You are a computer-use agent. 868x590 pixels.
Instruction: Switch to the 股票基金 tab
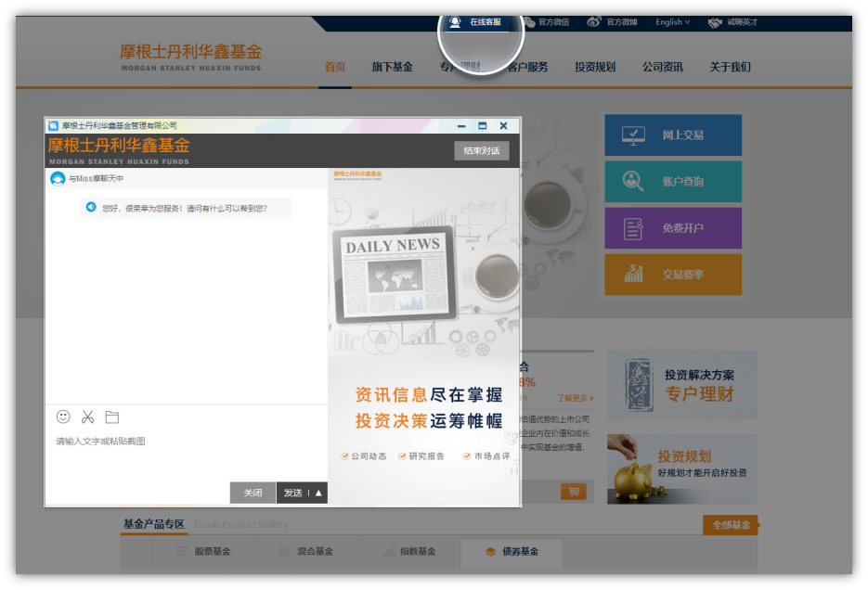[x=203, y=551]
